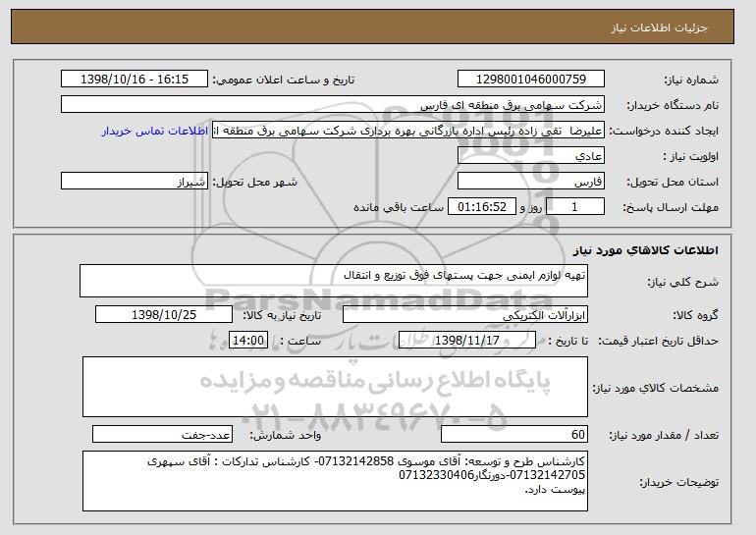
Task: Click the شماره نیاز field 1298001046000759
Action: tap(531, 80)
